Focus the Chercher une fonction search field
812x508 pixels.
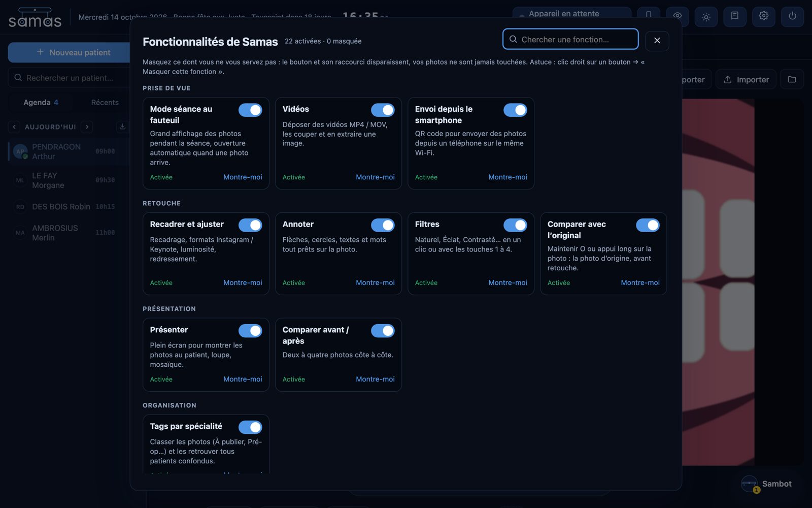coord(570,39)
